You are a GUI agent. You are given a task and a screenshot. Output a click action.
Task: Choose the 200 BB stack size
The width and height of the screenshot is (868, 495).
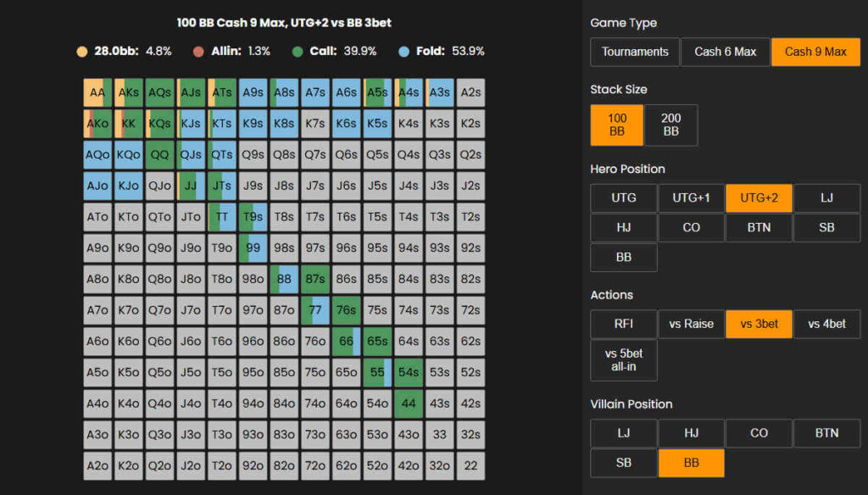click(671, 125)
